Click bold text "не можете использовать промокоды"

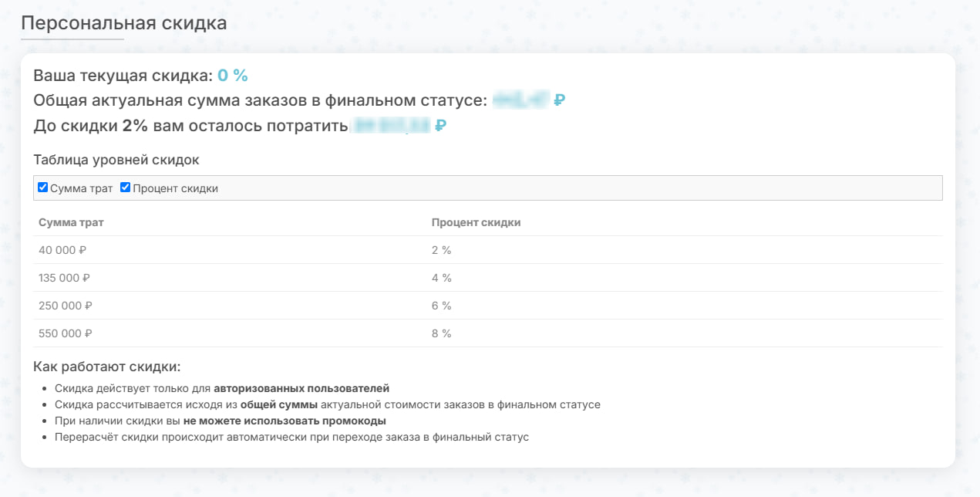(285, 421)
